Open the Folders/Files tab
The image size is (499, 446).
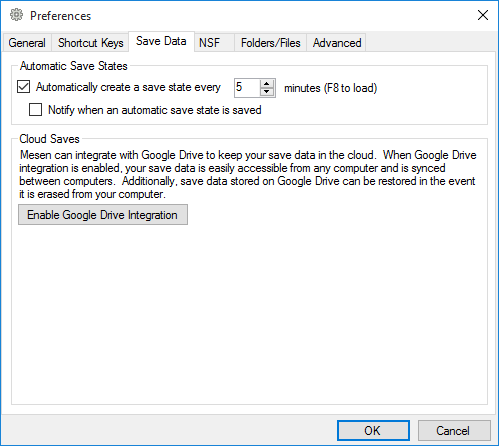pyautogui.click(x=271, y=43)
